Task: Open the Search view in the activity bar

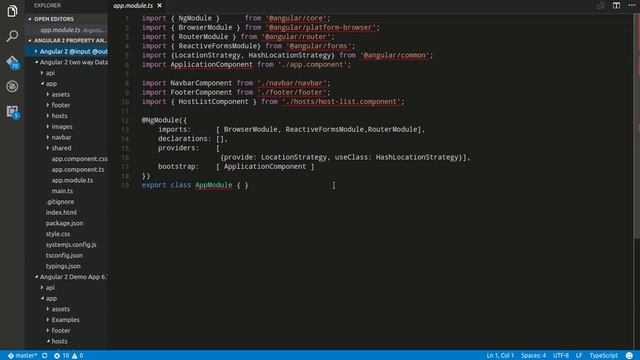Action: point(12,36)
